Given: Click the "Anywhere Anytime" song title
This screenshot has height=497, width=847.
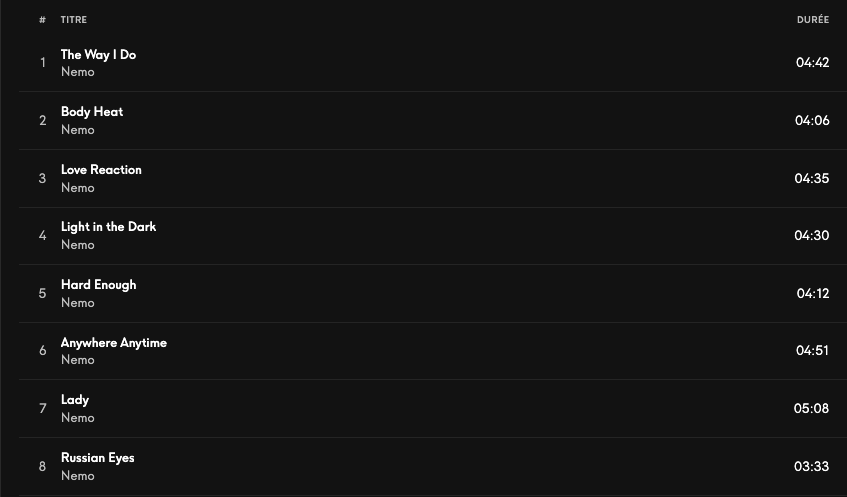Looking at the screenshot, I should click(113, 343).
